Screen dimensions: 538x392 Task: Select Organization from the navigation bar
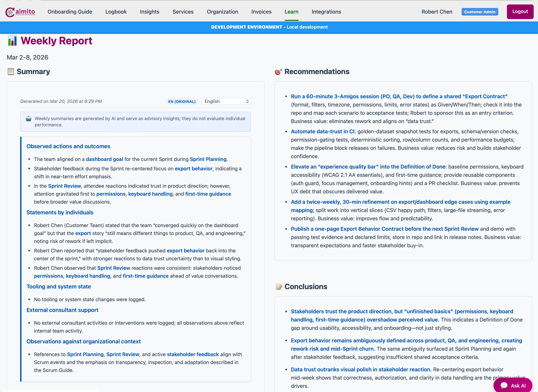coord(222,12)
